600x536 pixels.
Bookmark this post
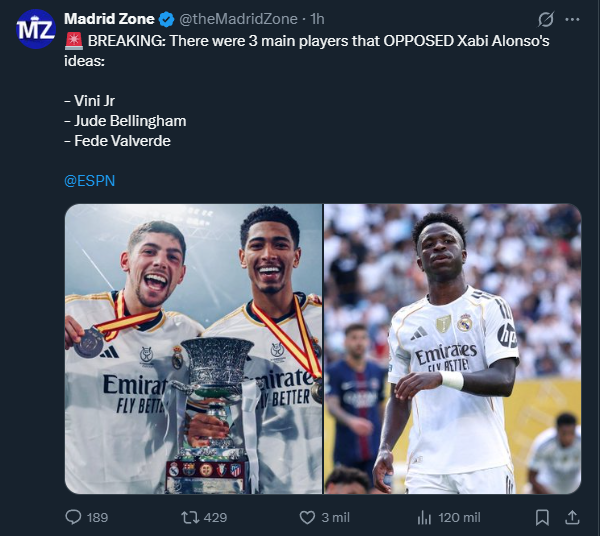[x=542, y=518]
